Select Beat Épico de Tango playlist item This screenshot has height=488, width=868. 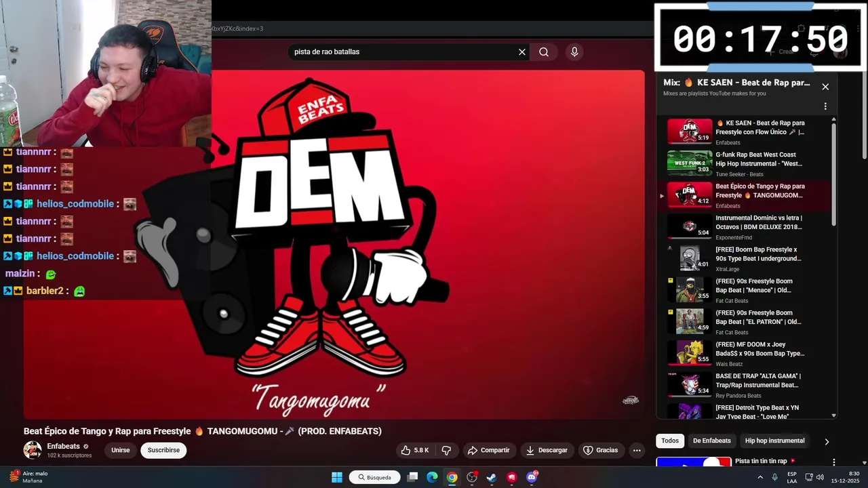point(743,195)
